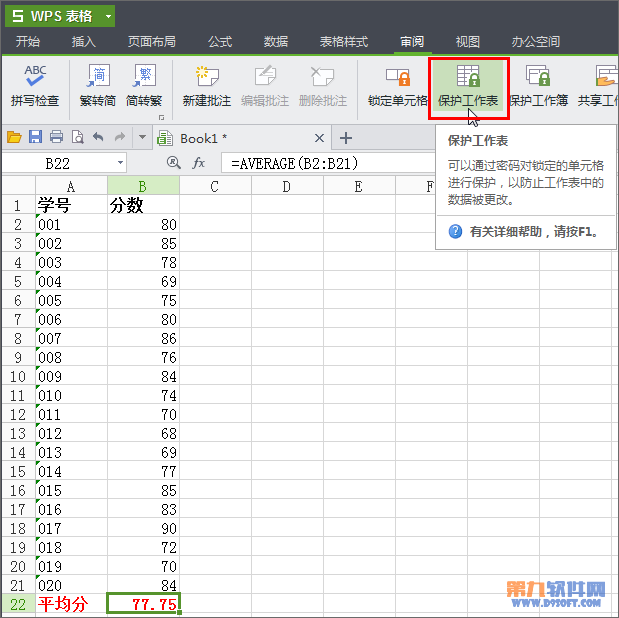Select the Book1 document tab

tap(241, 138)
